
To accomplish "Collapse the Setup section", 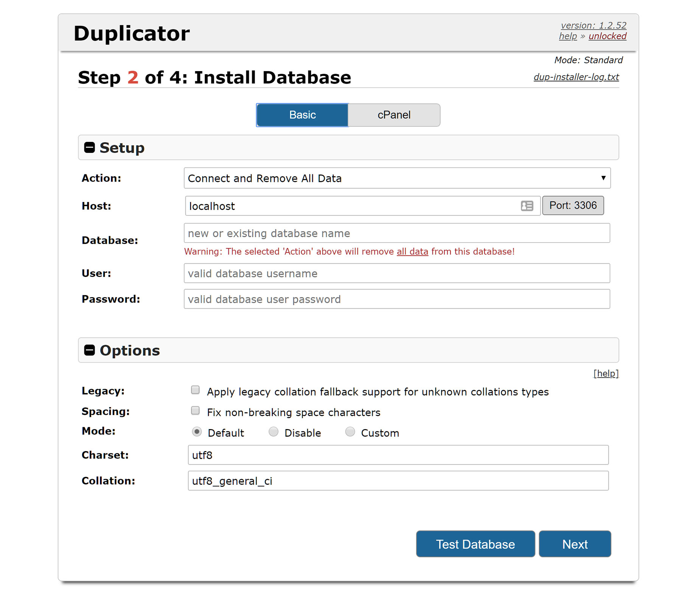I will (90, 148).
